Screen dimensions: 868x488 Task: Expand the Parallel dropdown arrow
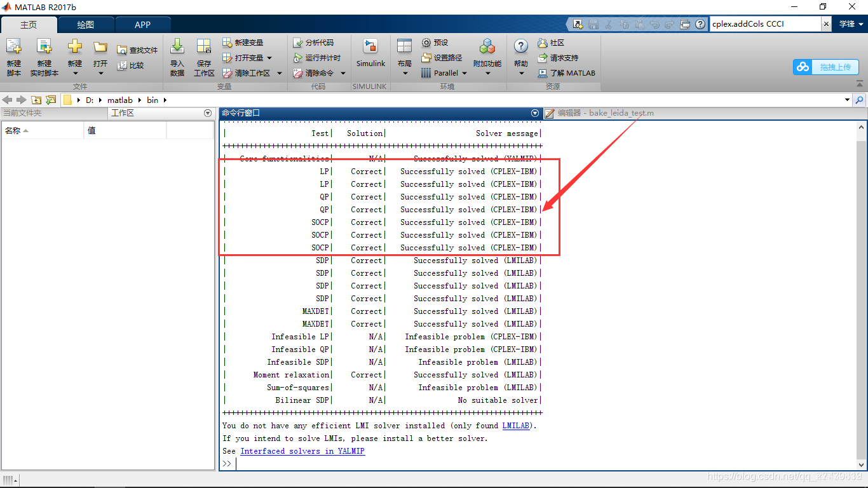click(465, 73)
